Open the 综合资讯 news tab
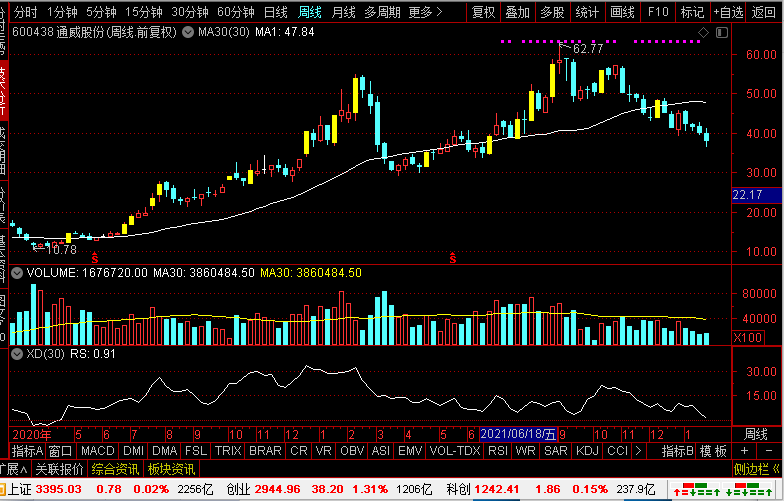The height and width of the screenshot is (501, 784). pos(115,469)
